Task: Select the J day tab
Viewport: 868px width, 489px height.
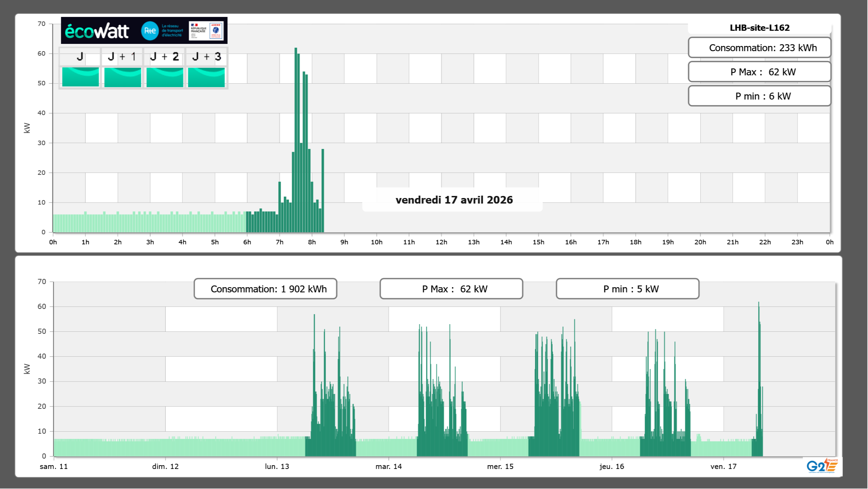Action: (x=80, y=57)
